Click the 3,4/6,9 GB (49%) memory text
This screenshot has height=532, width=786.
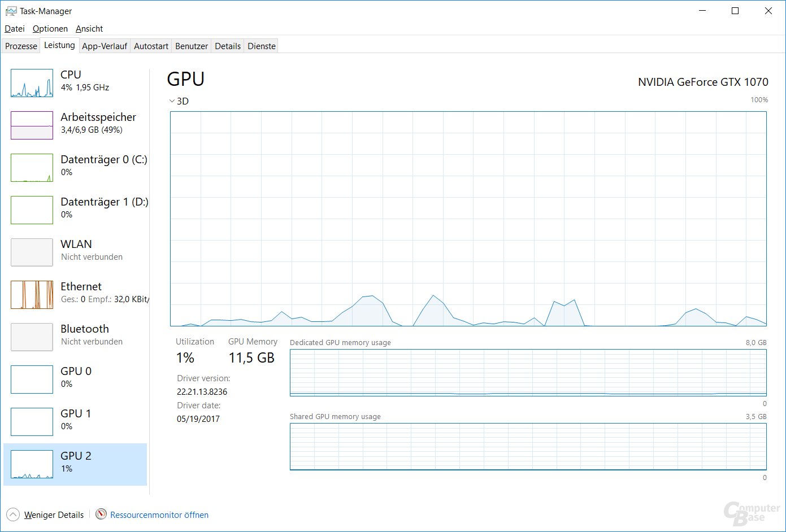pos(92,130)
